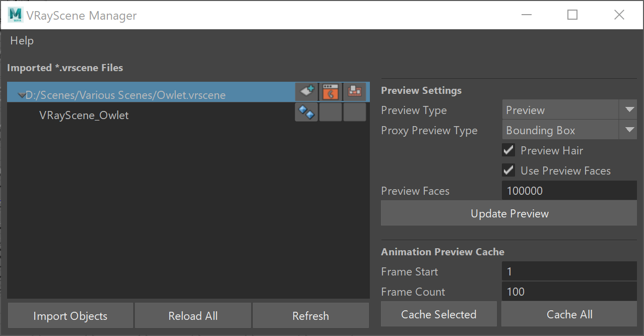The width and height of the screenshot is (644, 336).
Task: Click the red filmstrip boxes icon on Owlet.vrscene row
Action: (355, 92)
